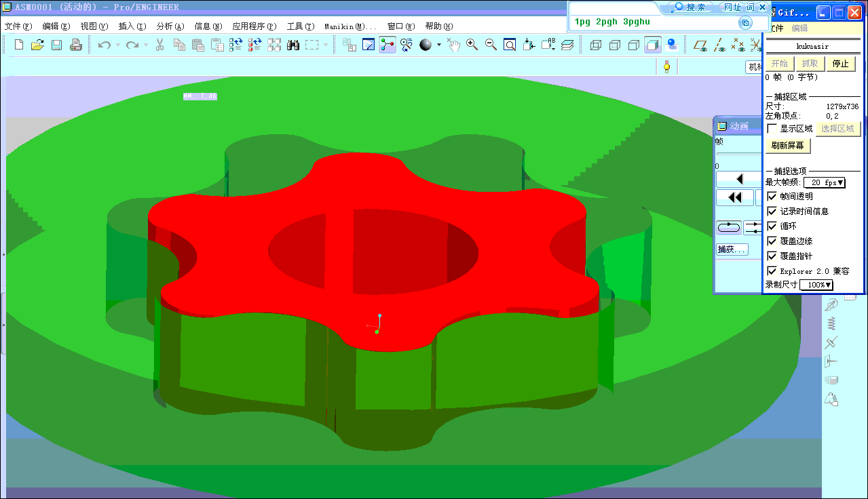Click the shaded sphere display icon
Screen dimensions: 868x499
426,45
